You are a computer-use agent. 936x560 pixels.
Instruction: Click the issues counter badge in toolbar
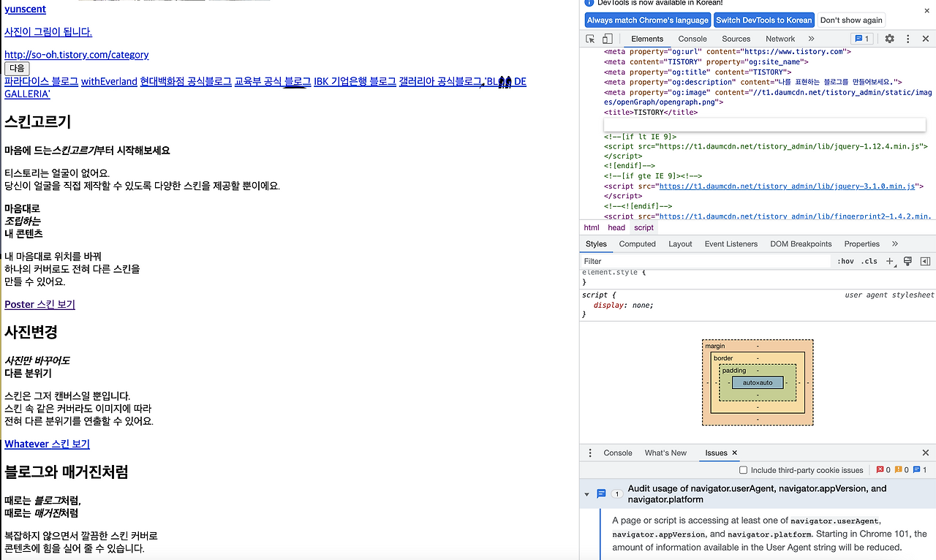861,39
